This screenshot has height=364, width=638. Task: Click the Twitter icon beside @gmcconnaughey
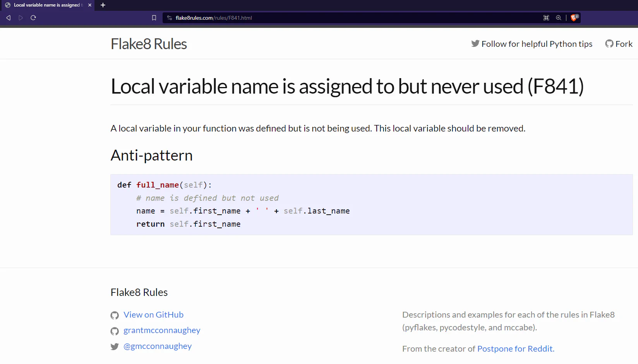[x=115, y=347]
